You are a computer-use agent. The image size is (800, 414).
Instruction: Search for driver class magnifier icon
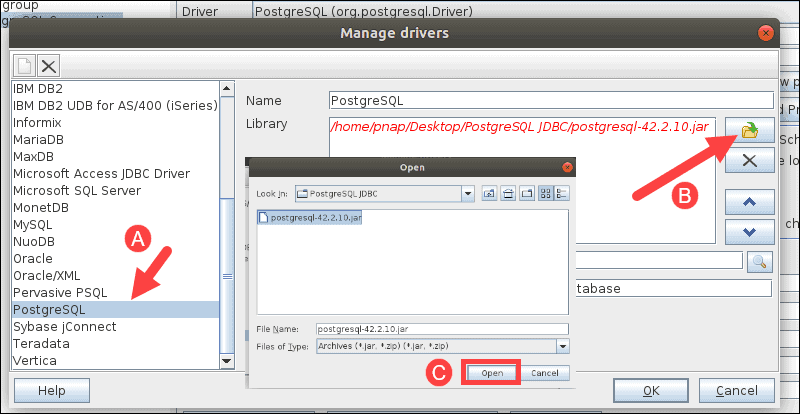760,262
